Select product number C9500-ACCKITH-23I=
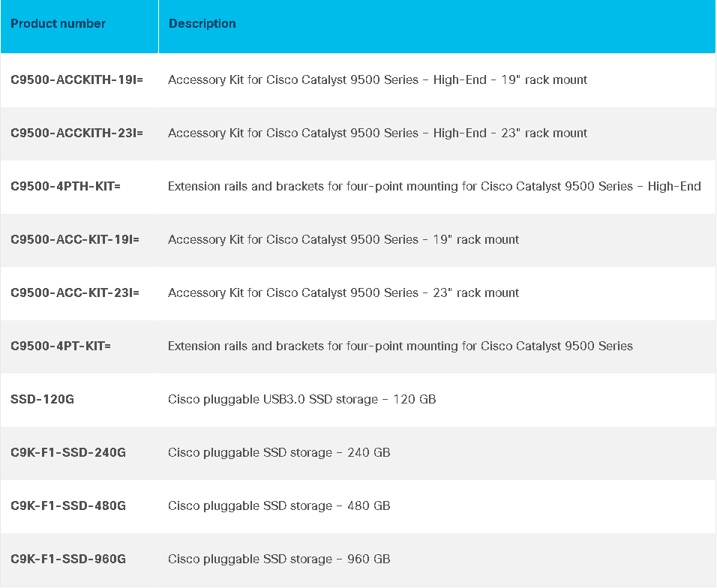 (76, 133)
